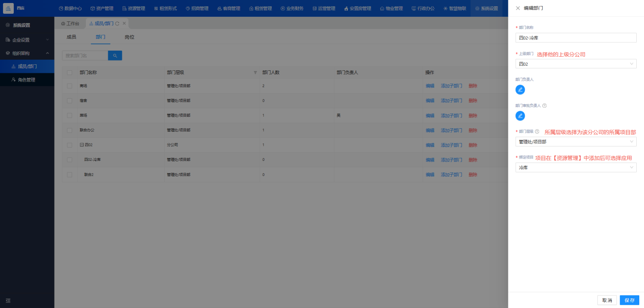This screenshot has height=308, width=644.
Task: Open 系统设置 in the top navigation
Action: click(x=486, y=8)
